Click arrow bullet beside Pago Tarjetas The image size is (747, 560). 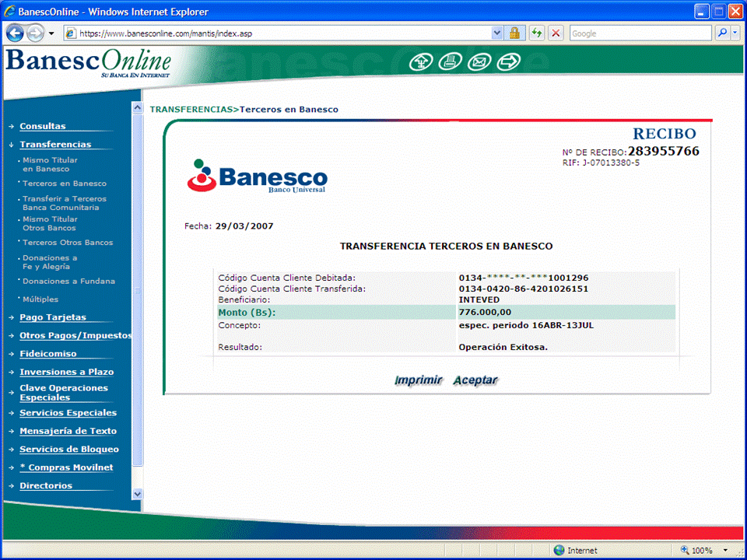pos(12,317)
